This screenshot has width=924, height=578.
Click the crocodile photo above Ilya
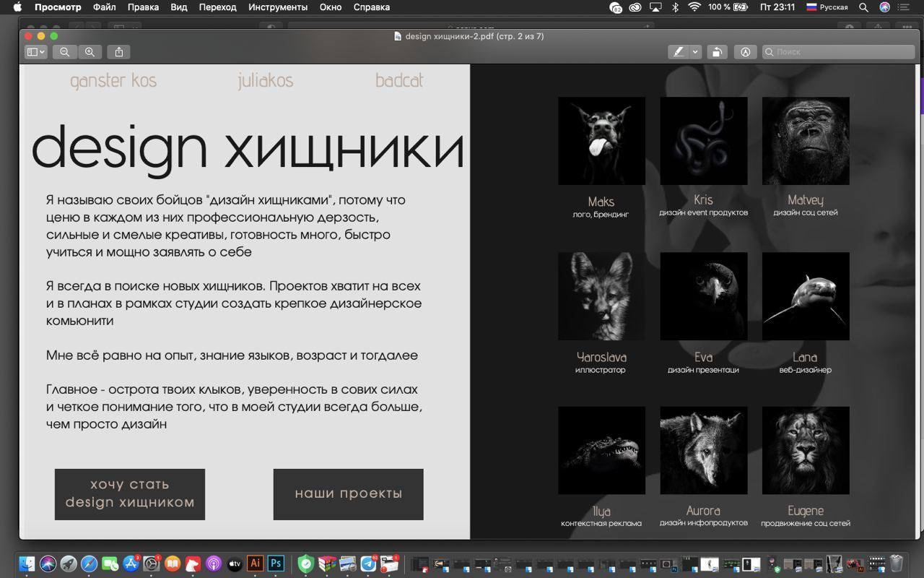[x=602, y=451]
